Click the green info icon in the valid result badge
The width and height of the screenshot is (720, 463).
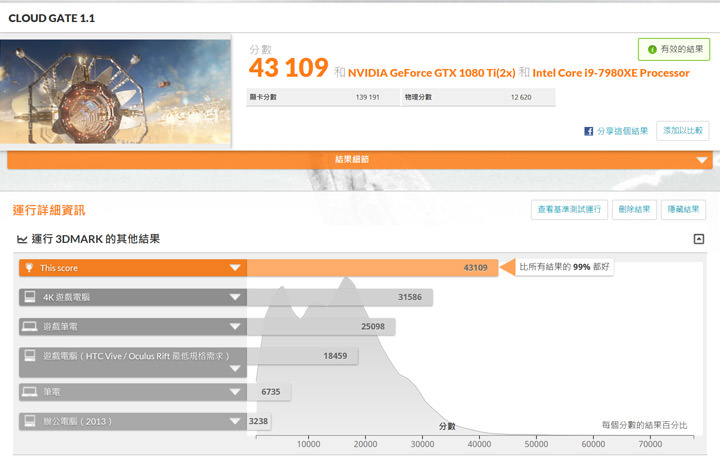652,49
